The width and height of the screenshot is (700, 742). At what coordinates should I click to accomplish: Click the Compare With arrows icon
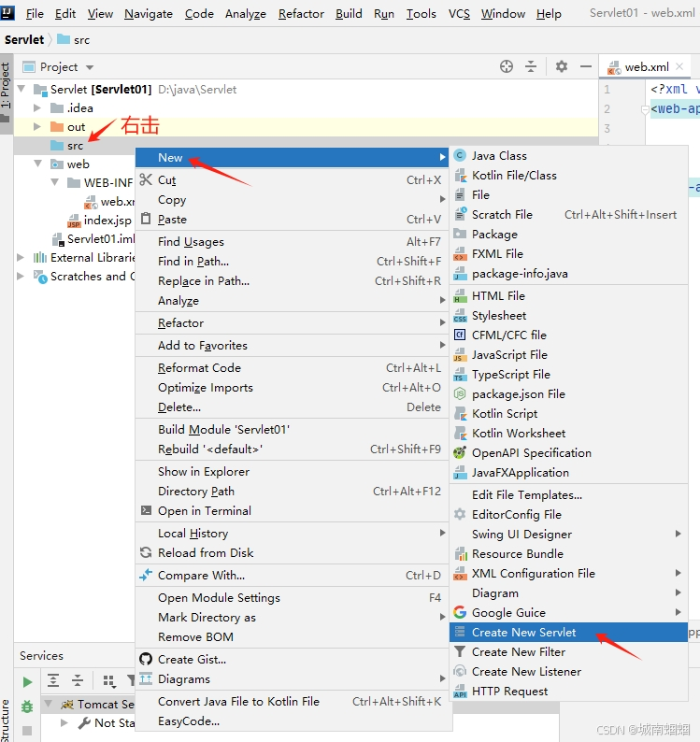click(x=146, y=575)
